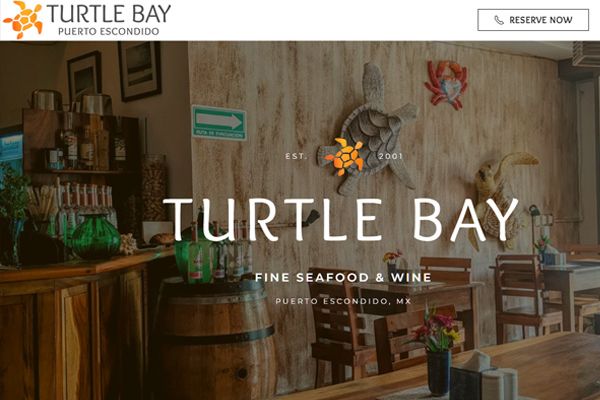Click the large grey turtle wall sculpture
The image size is (600, 400).
(x=371, y=126)
